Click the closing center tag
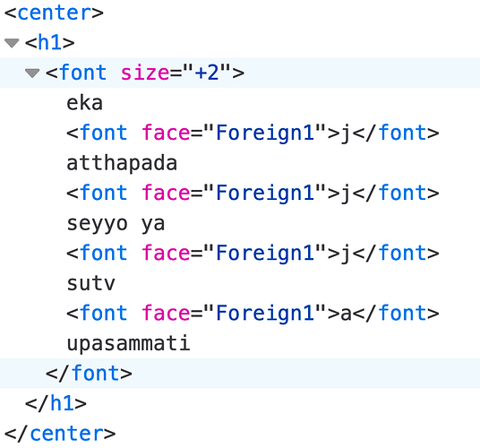Viewport: 480px width, 448px height. coord(60,434)
